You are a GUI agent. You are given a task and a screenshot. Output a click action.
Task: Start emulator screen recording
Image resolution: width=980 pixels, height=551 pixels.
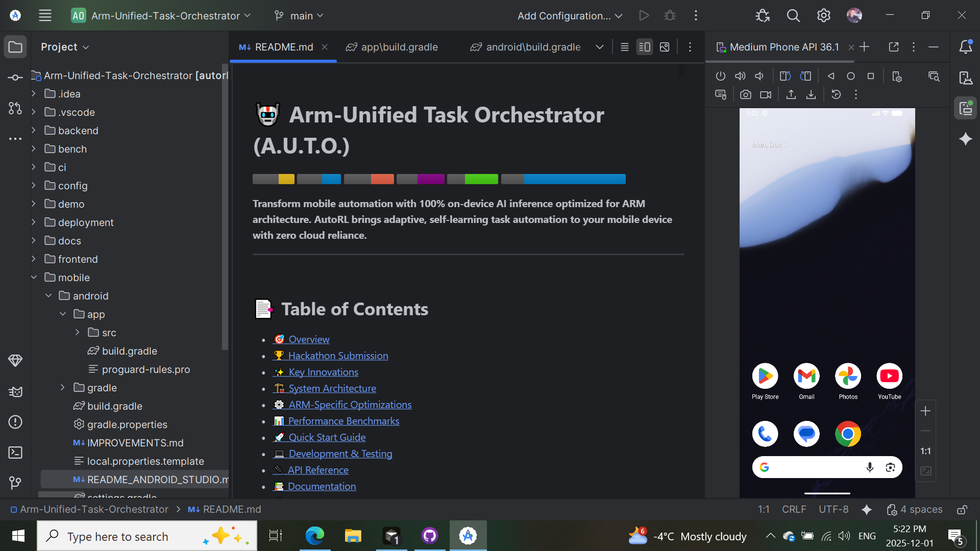[766, 95]
